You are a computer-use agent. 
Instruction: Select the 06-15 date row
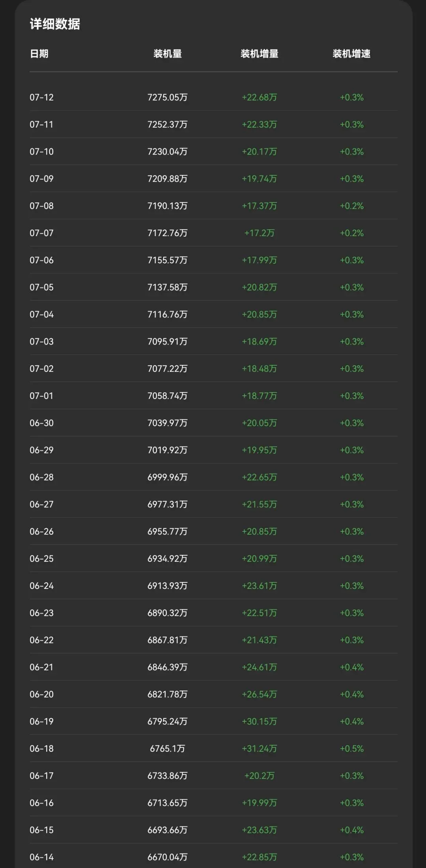pyautogui.click(x=213, y=830)
